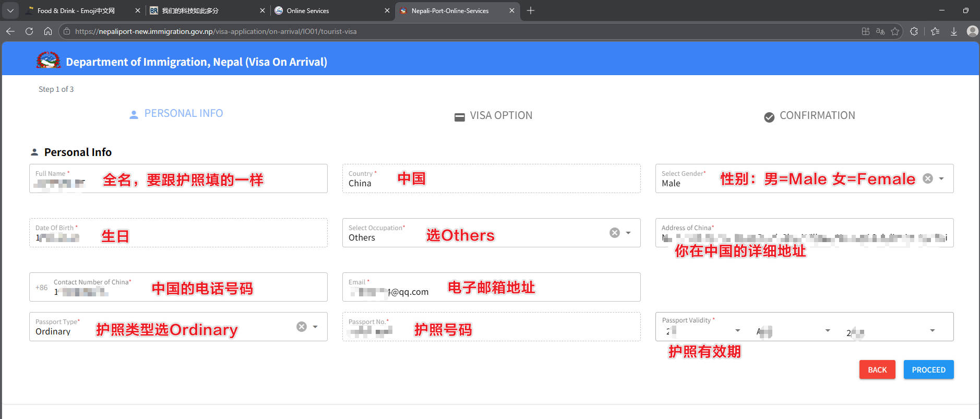Screen dimensions: 980x419
Task: Clear the Select Gender value
Action: [928, 178]
